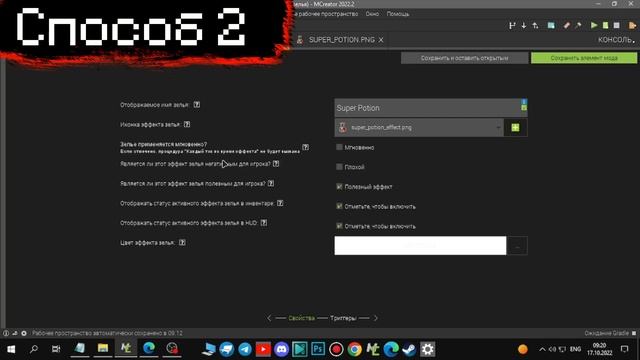Open help for potion display name
This screenshot has width=640, height=360.
click(x=197, y=104)
